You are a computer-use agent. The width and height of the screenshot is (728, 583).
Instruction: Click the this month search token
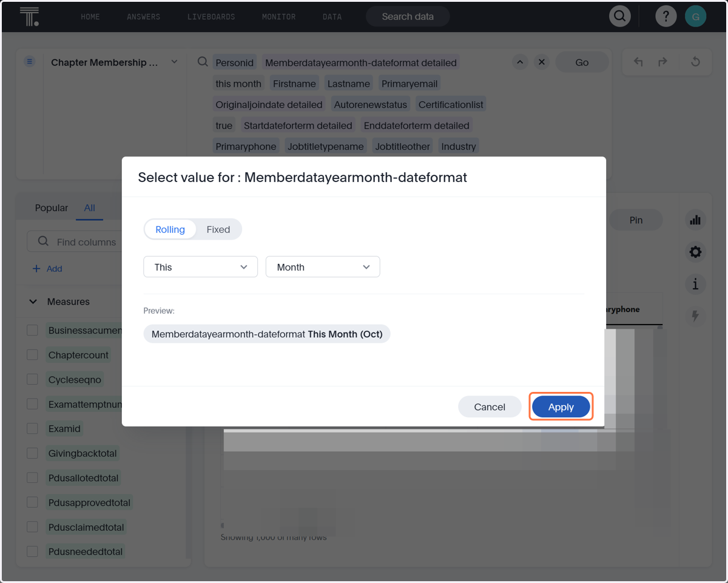tap(238, 84)
